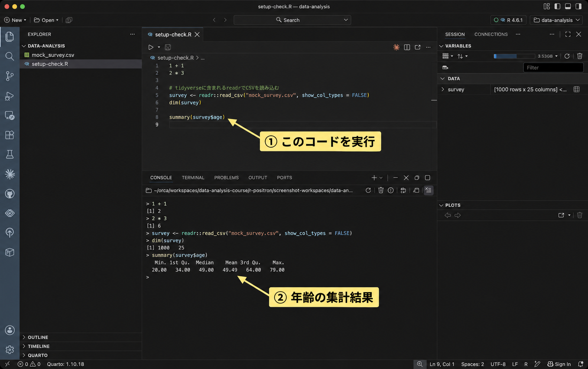Toggle the bottom panel visibility
The image size is (588, 369).
[x=568, y=6]
